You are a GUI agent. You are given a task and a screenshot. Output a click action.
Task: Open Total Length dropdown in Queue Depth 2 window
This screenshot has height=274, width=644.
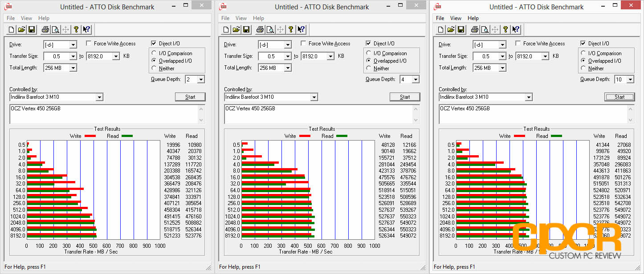[73, 68]
